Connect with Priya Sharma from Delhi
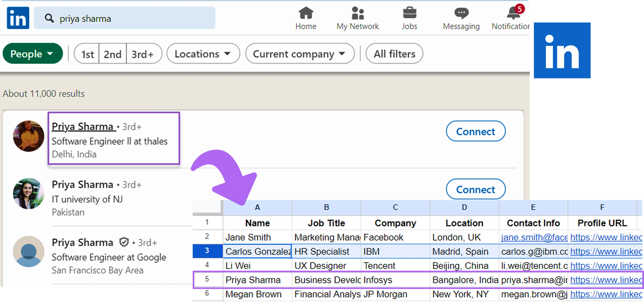 [475, 131]
